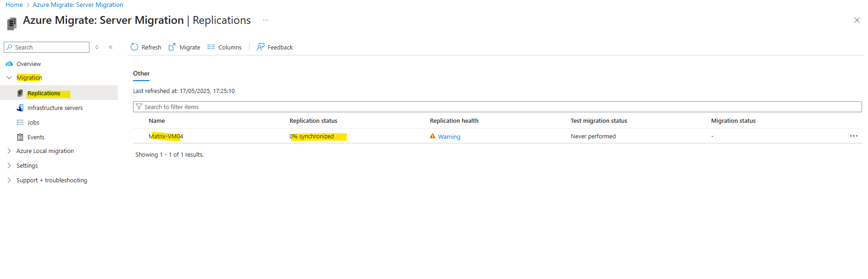Click the Feedback person icon
This screenshot has height=279, width=868.
point(261,47)
